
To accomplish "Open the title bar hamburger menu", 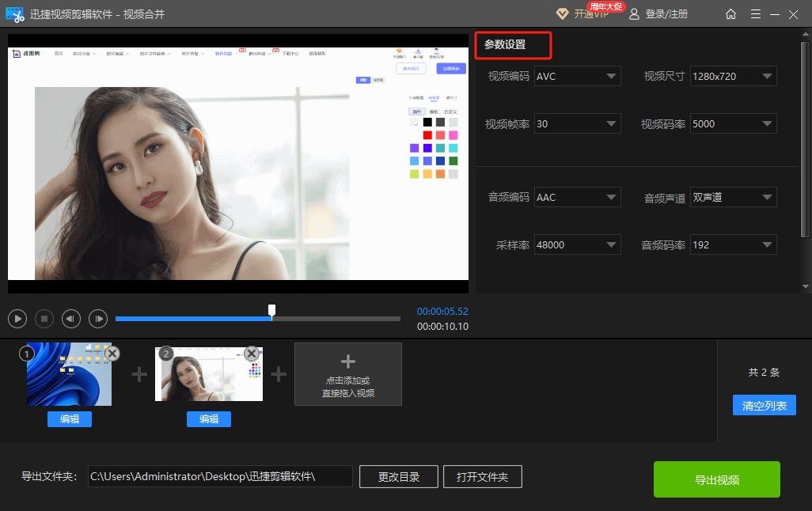I will tap(755, 14).
